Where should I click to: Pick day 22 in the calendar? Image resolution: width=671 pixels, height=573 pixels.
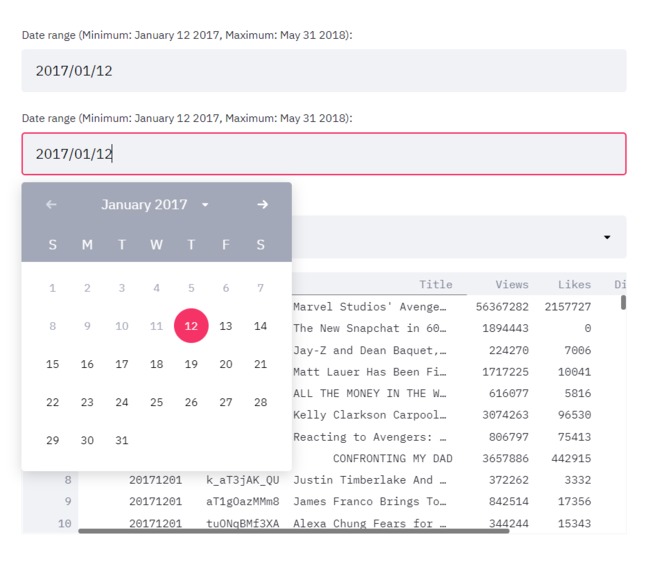[x=53, y=402]
